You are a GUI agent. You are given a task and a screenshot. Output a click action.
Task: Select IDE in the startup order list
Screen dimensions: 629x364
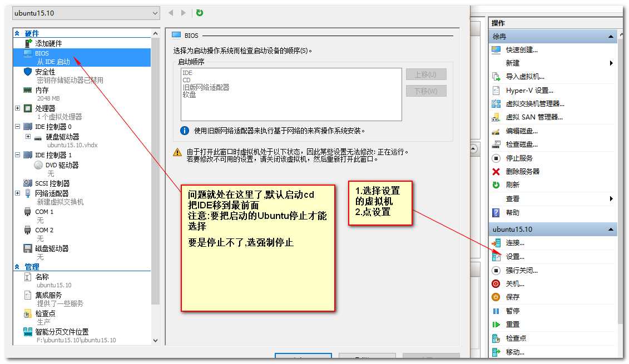tap(187, 73)
